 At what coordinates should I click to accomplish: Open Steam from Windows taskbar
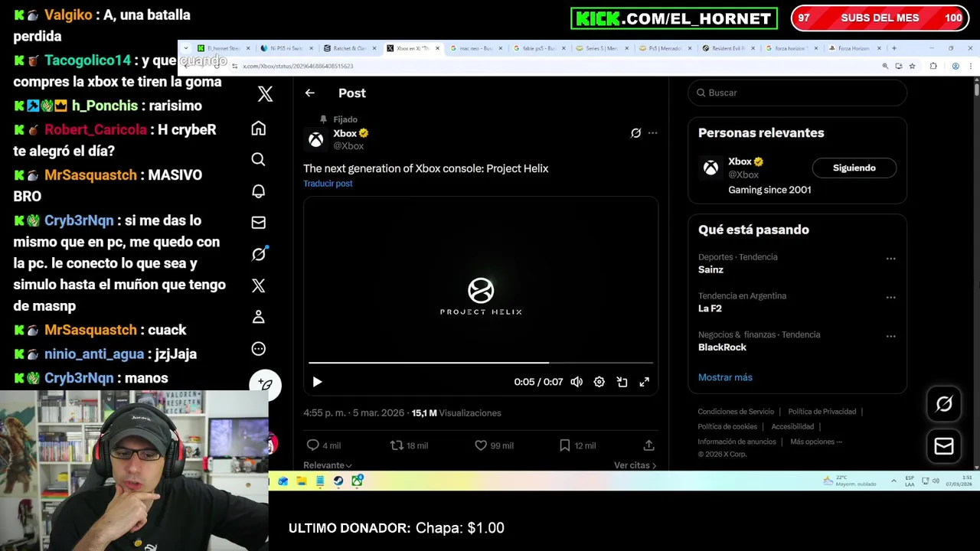point(338,481)
